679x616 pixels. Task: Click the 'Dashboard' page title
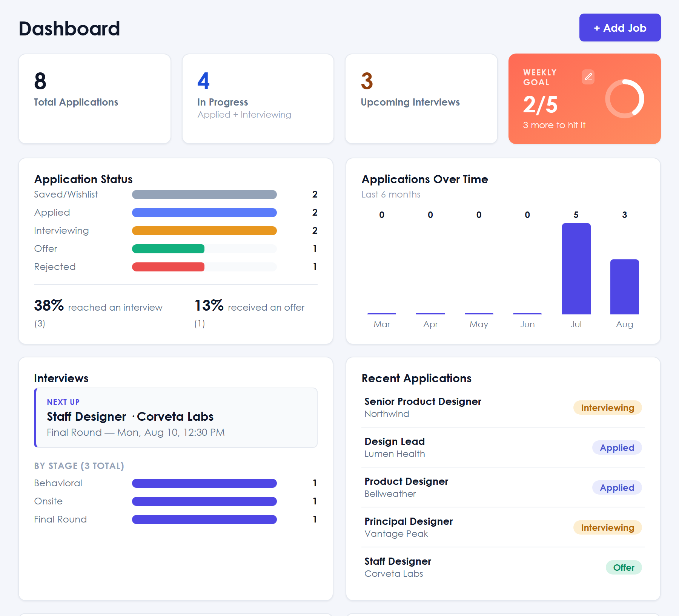69,29
